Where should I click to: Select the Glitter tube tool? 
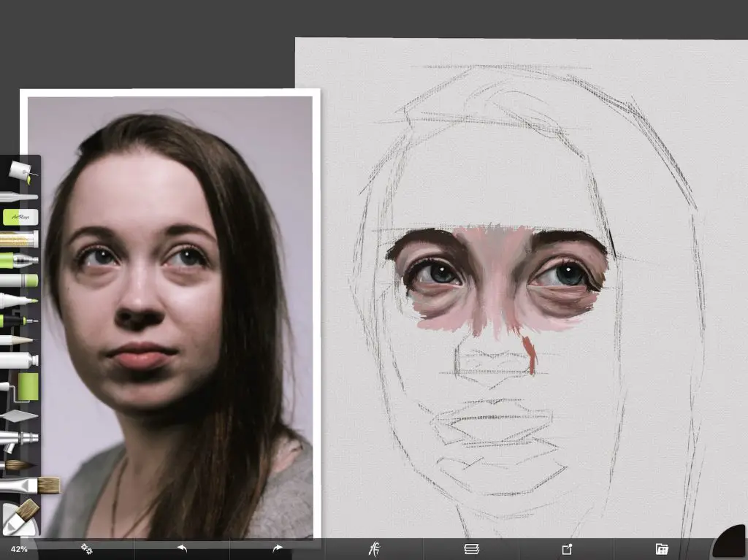click(19, 239)
